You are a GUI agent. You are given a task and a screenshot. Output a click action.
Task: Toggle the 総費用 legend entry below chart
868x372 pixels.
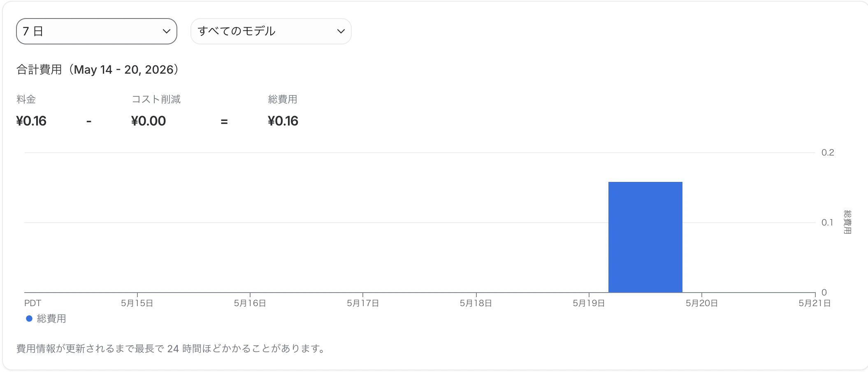coord(46,319)
